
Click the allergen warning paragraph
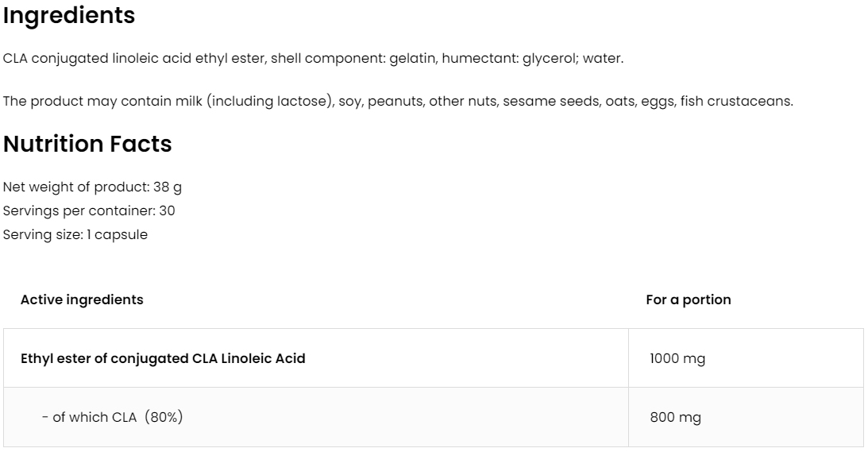click(397, 102)
